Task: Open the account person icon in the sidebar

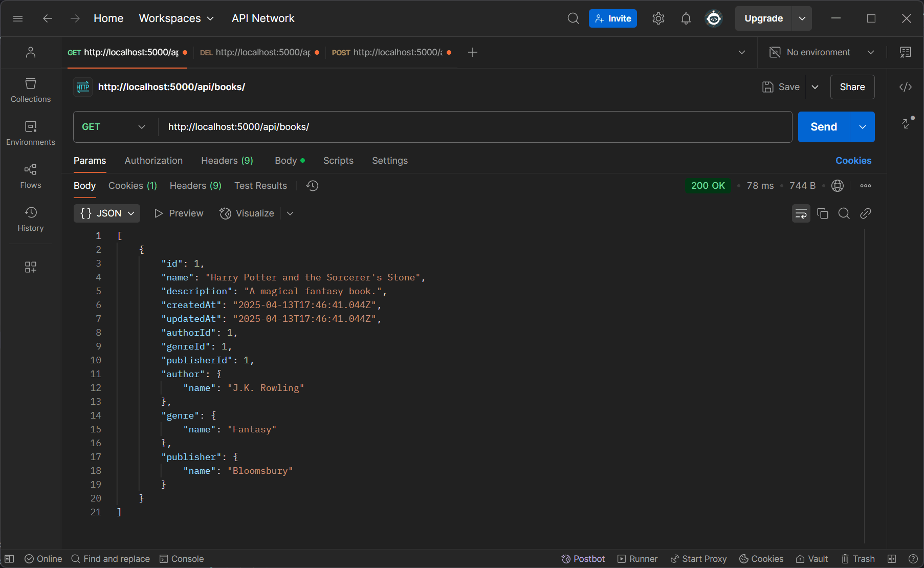Action: point(31,52)
